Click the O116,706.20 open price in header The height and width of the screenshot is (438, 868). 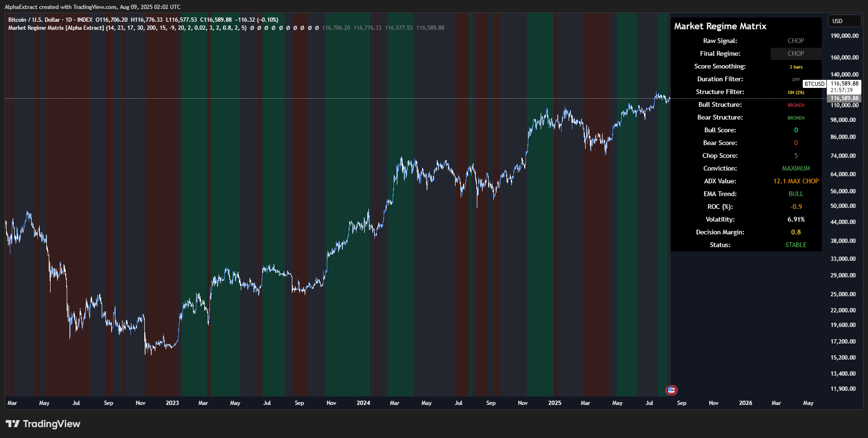click(112, 20)
